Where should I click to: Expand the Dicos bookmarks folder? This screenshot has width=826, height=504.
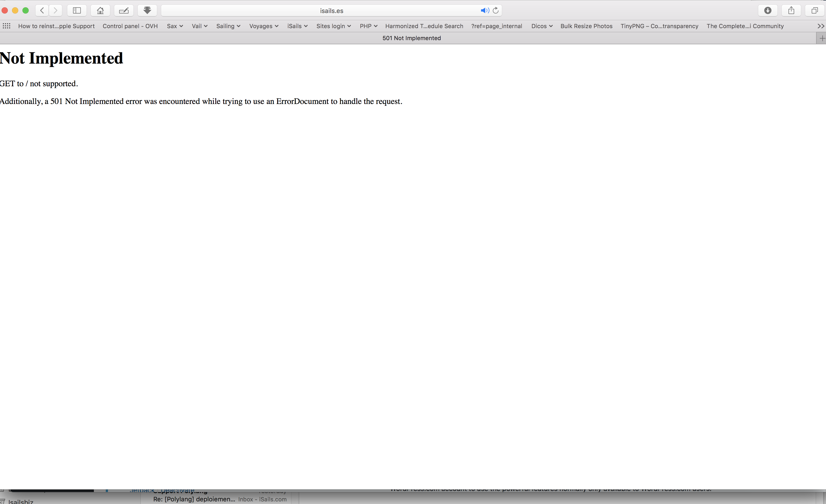(x=542, y=26)
